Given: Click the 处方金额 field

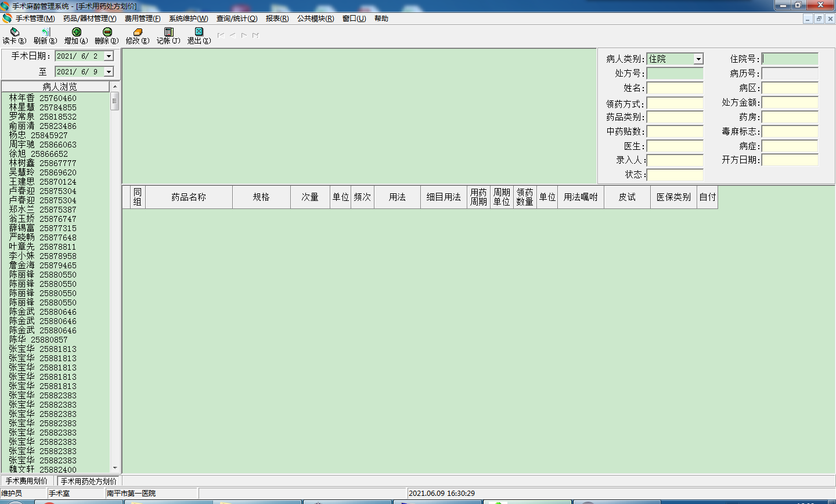Looking at the screenshot, I should coord(790,103).
